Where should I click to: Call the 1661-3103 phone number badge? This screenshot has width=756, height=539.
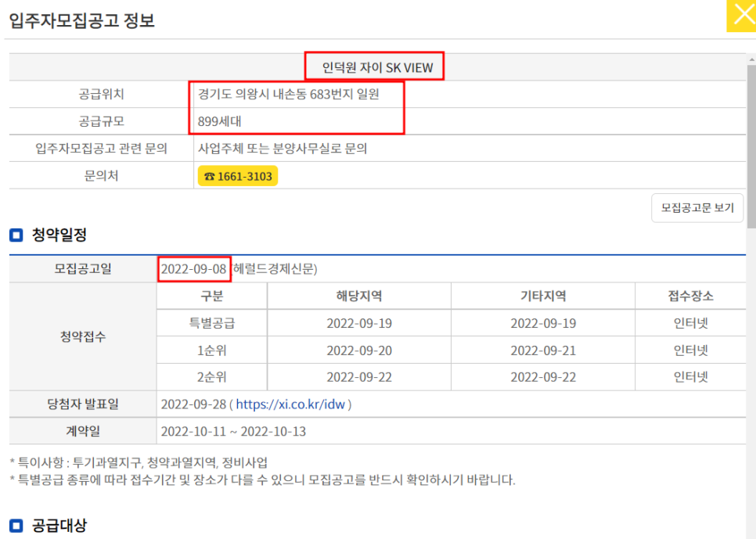tap(238, 176)
